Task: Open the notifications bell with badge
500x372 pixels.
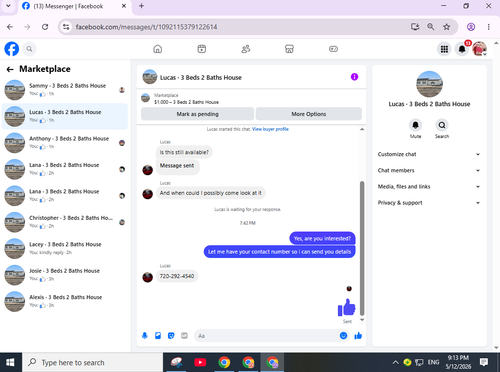Action: [x=462, y=49]
